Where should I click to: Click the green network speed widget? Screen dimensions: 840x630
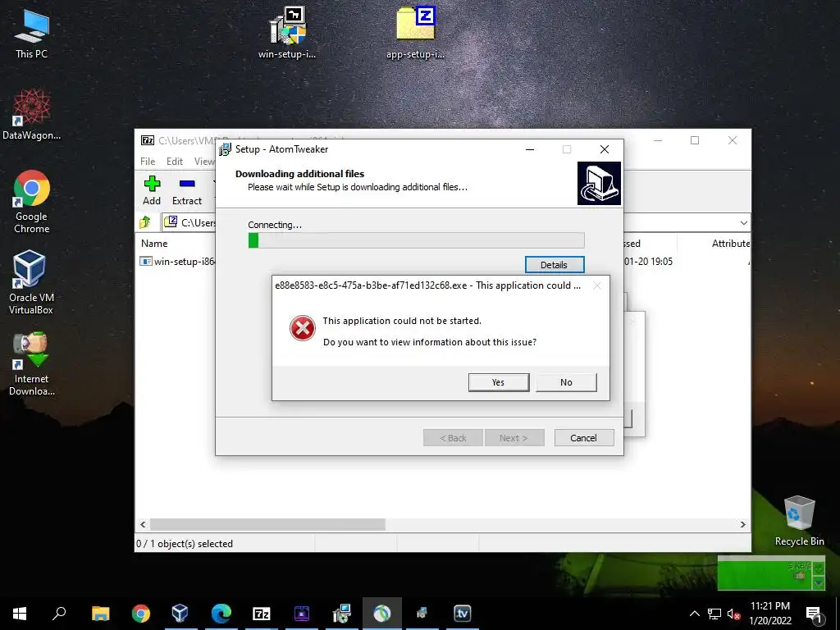(771, 573)
